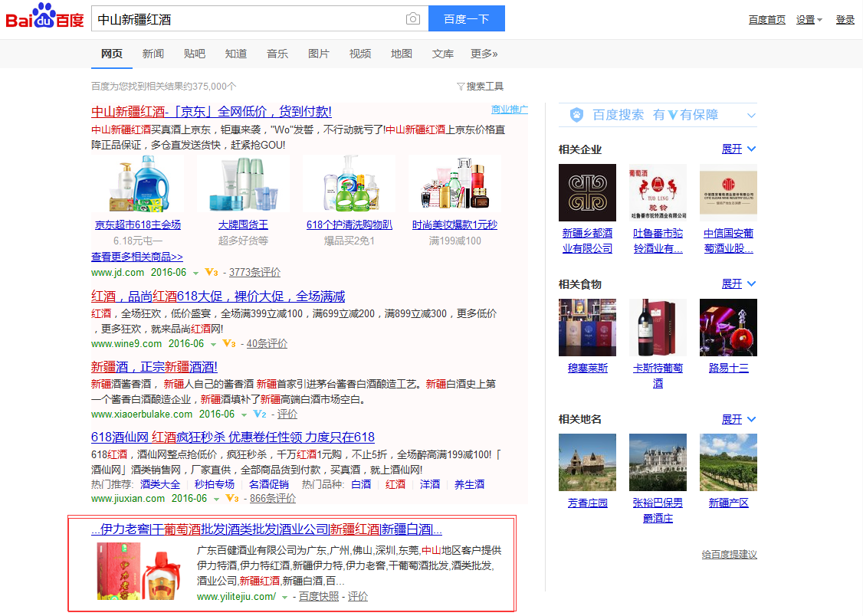Click the 京东超市618主会场 product image

tap(138, 184)
